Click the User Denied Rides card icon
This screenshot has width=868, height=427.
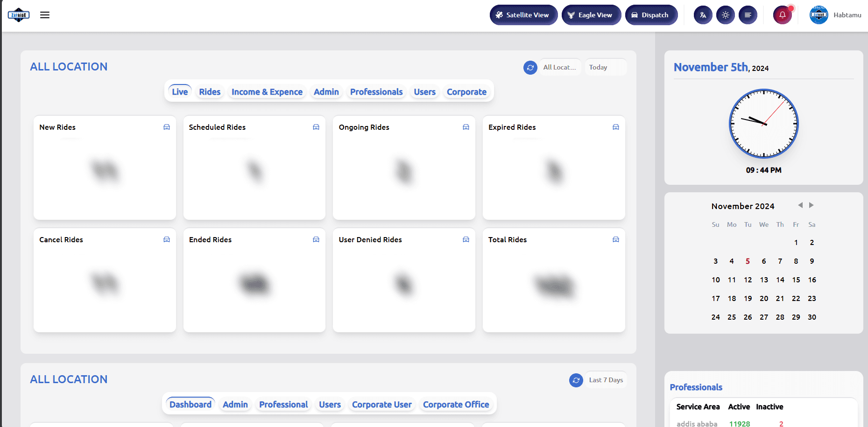pos(466,239)
